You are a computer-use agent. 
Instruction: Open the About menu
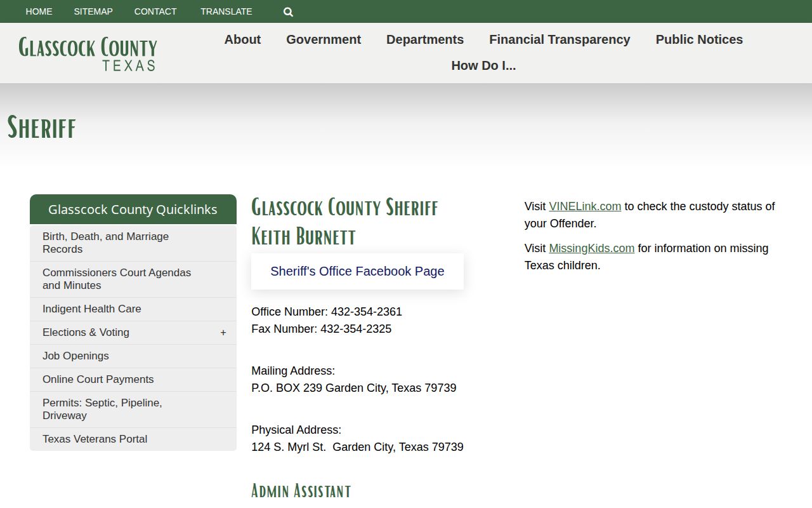point(242,39)
